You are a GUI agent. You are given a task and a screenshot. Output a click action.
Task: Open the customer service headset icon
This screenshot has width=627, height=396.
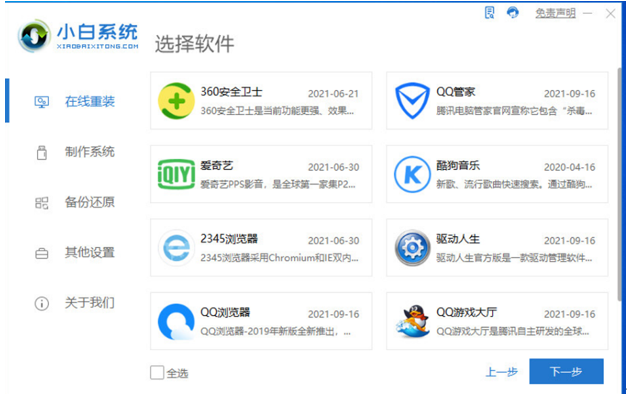[x=513, y=13]
